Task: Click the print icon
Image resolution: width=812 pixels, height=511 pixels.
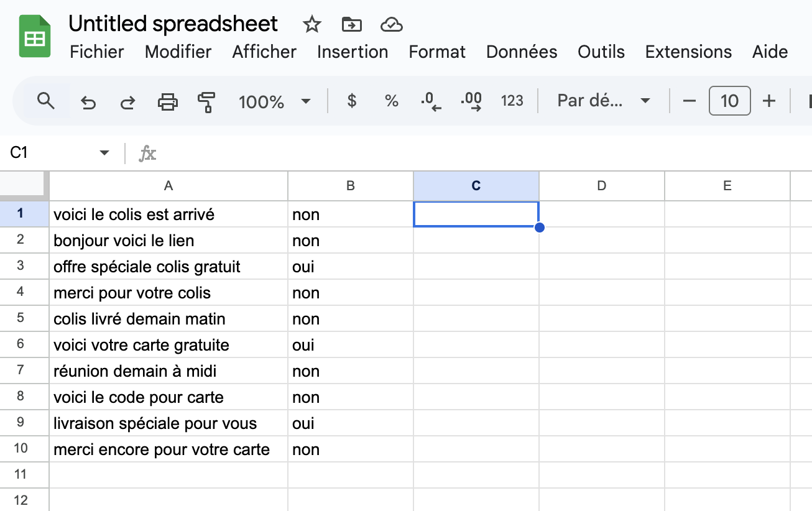Action: point(167,101)
